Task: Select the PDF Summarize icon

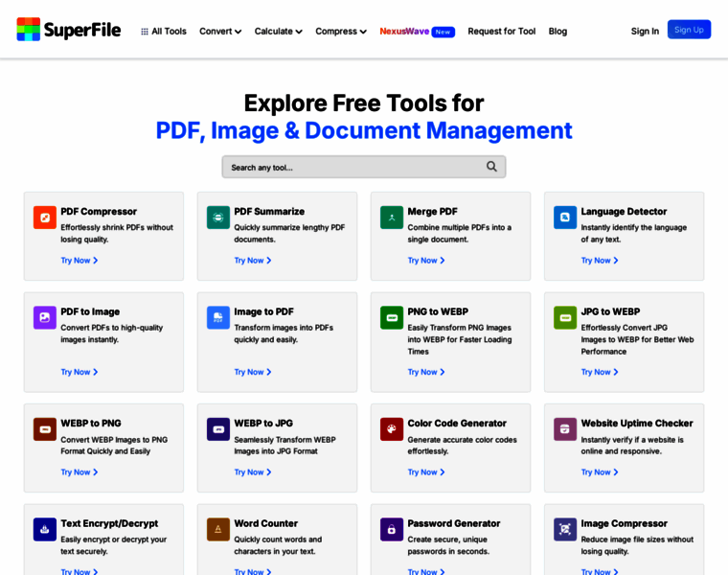Action: 218,218
